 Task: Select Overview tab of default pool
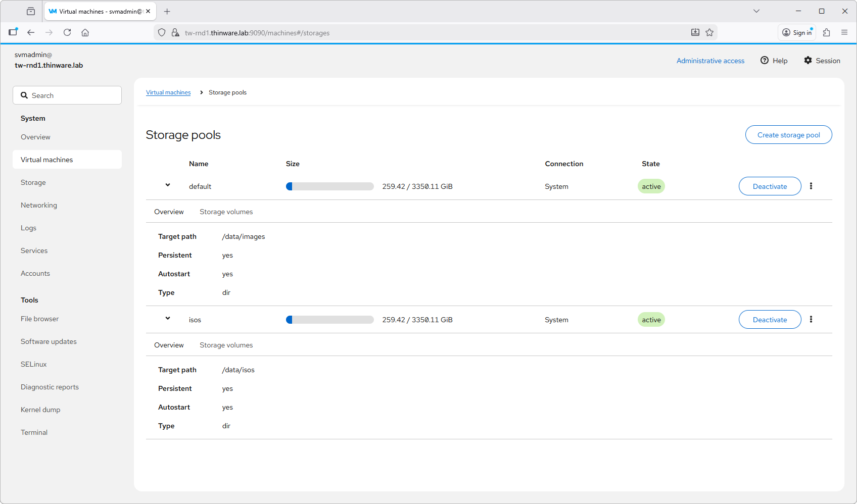click(x=169, y=212)
